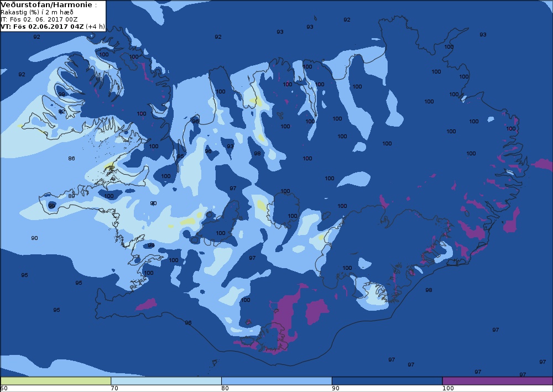
Task: Click the "89" humidity value on the map
Action: click(71, 196)
